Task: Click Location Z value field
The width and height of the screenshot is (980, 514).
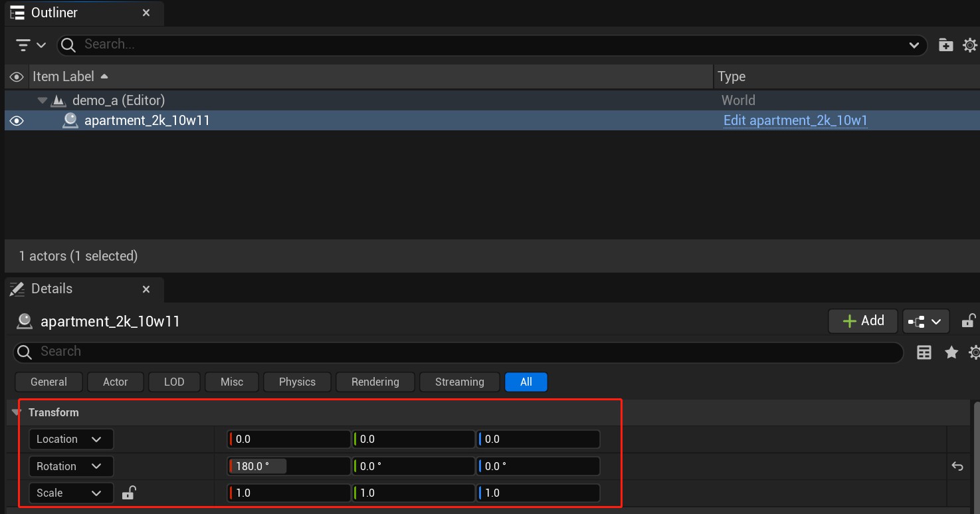Action: [x=538, y=439]
